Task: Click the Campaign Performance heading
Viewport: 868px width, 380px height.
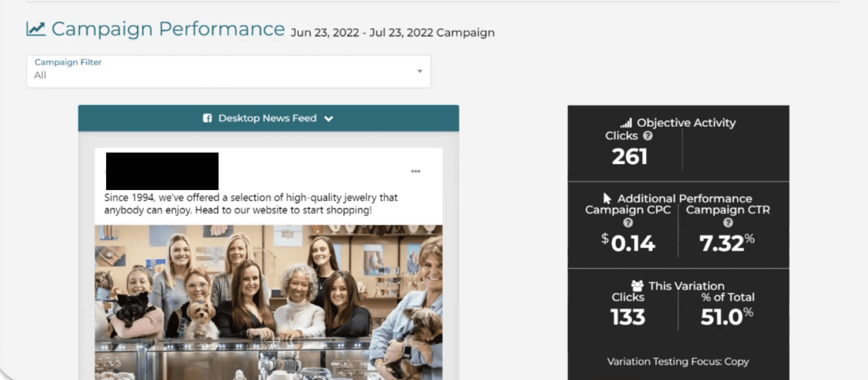Action: pyautogui.click(x=168, y=29)
